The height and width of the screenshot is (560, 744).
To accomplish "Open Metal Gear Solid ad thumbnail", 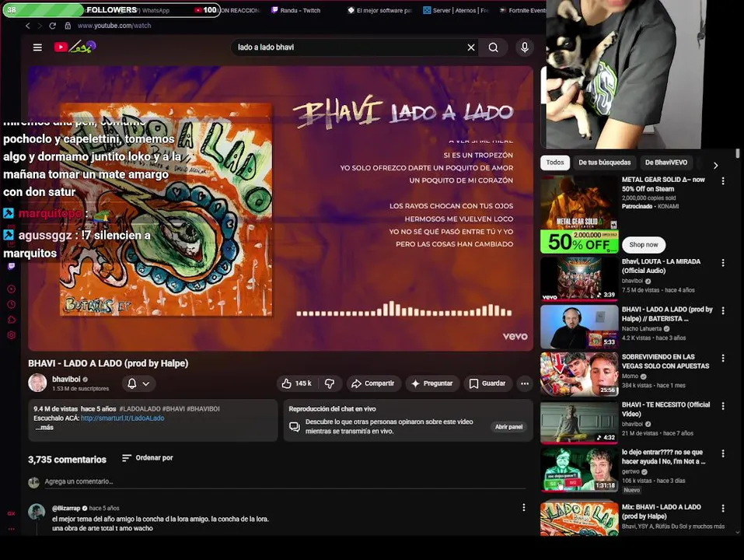I will pyautogui.click(x=579, y=215).
